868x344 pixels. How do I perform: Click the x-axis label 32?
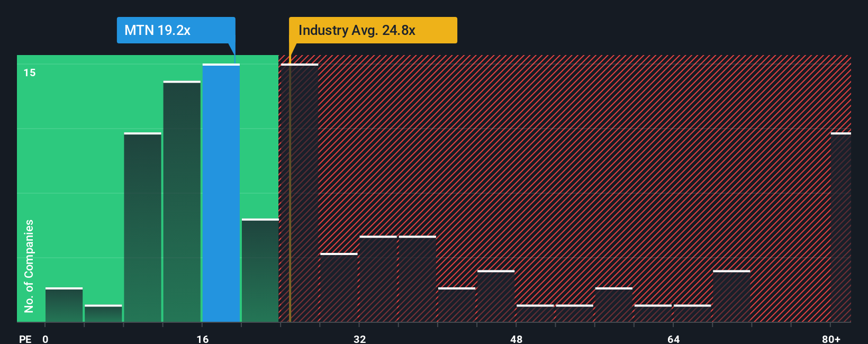pos(360,339)
